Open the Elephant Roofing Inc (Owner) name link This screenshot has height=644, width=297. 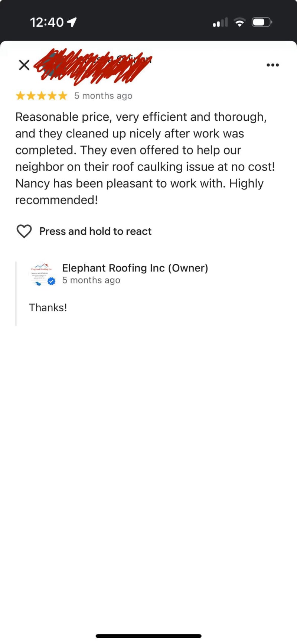coord(135,268)
